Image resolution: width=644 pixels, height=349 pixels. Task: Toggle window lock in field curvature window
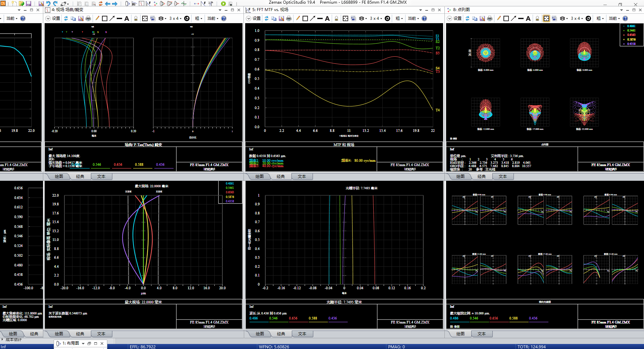[136, 18]
